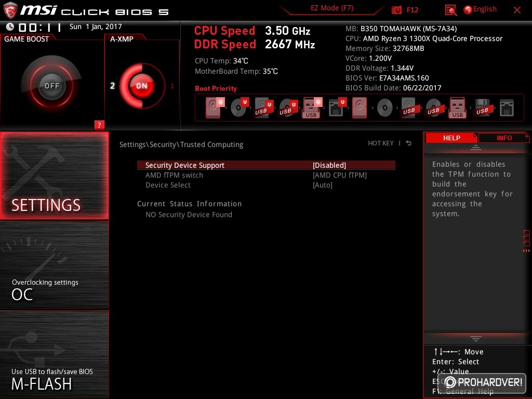Open the BIOS search magnifier icon
532x399 pixels.
click(450, 10)
